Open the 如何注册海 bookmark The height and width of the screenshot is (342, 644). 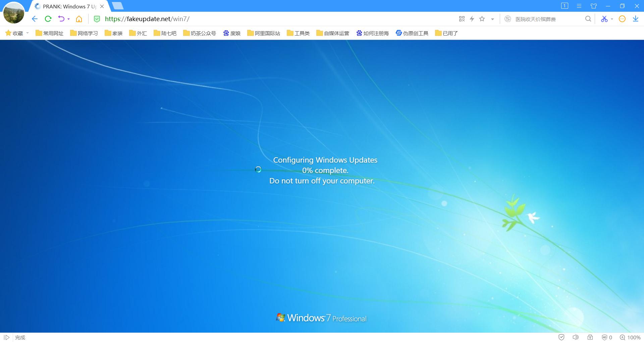[x=372, y=33]
